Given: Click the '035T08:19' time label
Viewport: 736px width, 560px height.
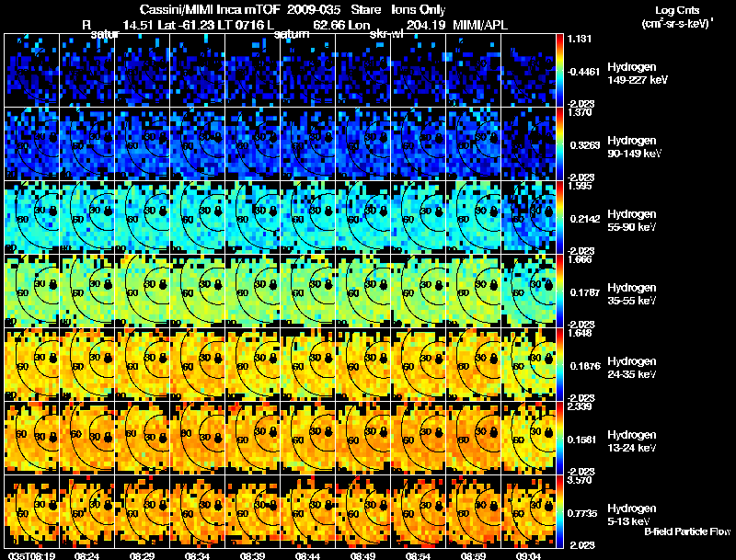Looking at the screenshot, I should (32, 555).
